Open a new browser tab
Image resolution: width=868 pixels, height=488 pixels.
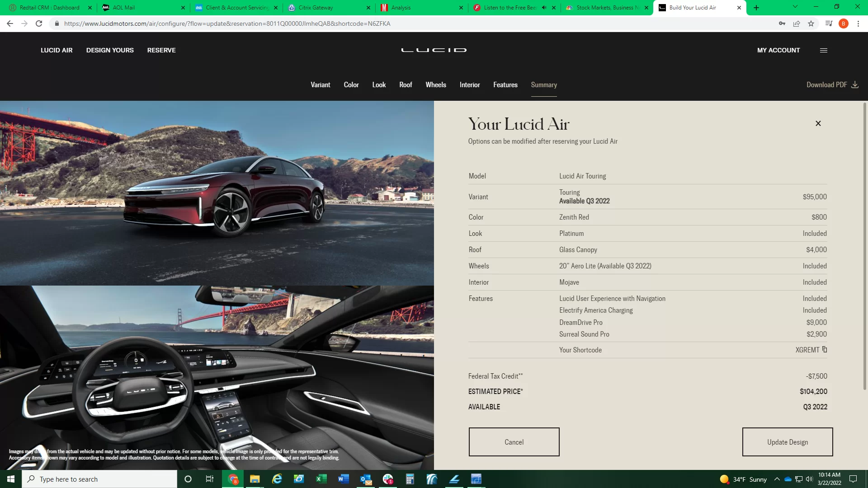pyautogui.click(x=756, y=8)
